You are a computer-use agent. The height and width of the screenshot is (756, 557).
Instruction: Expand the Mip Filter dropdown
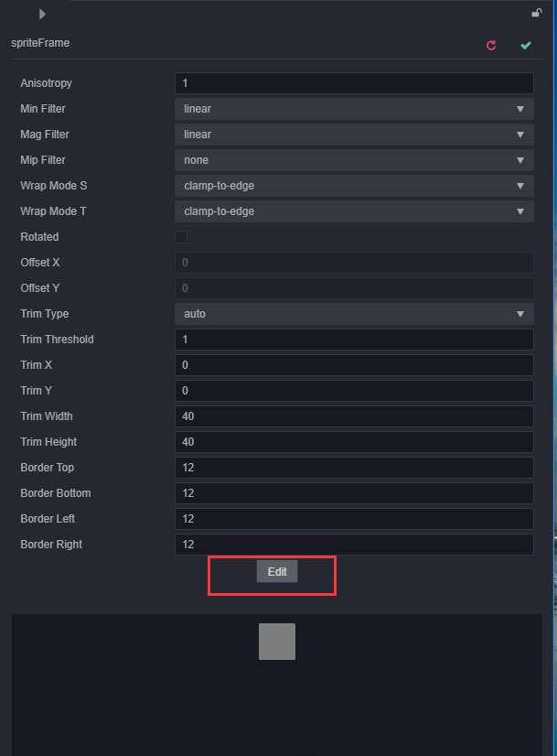353,160
